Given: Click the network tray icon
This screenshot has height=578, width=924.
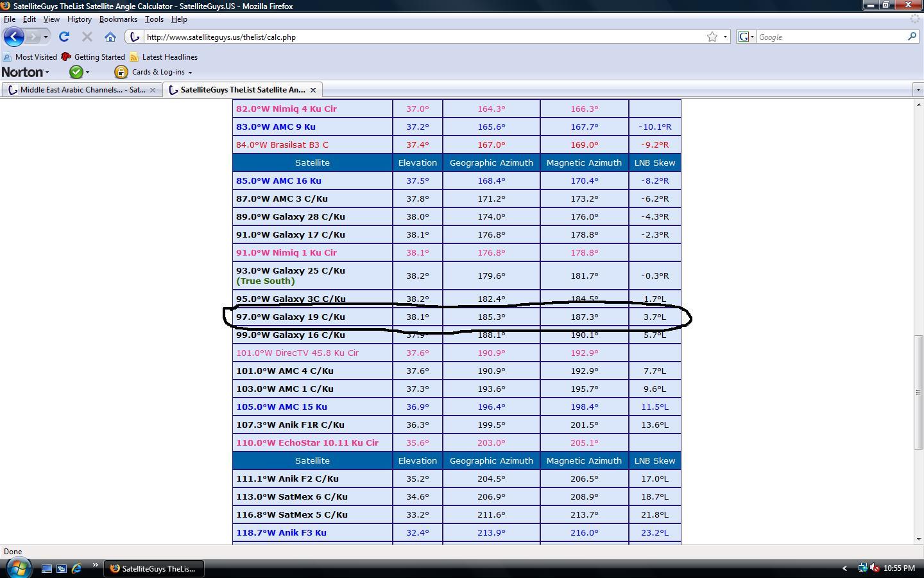Looking at the screenshot, I should (863, 568).
